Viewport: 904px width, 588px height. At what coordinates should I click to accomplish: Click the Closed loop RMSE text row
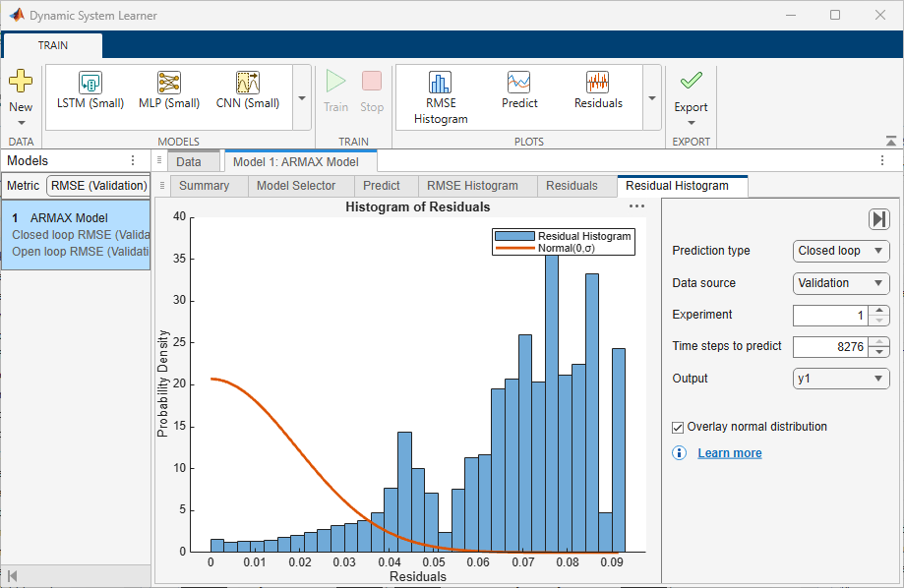pos(81,235)
